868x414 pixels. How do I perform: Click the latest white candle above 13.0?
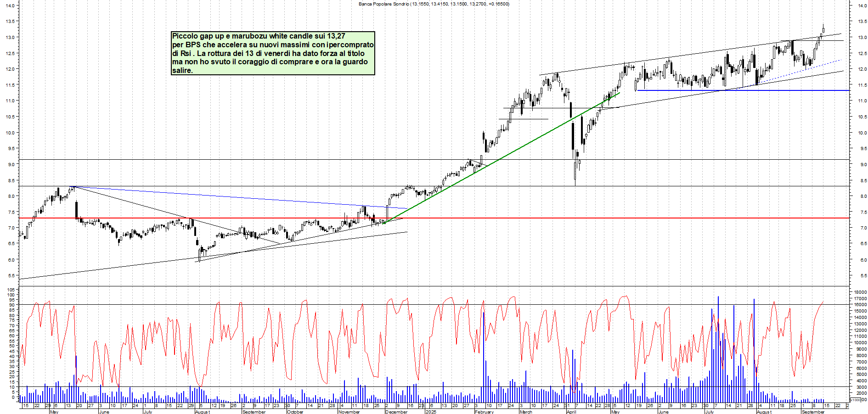(x=823, y=29)
